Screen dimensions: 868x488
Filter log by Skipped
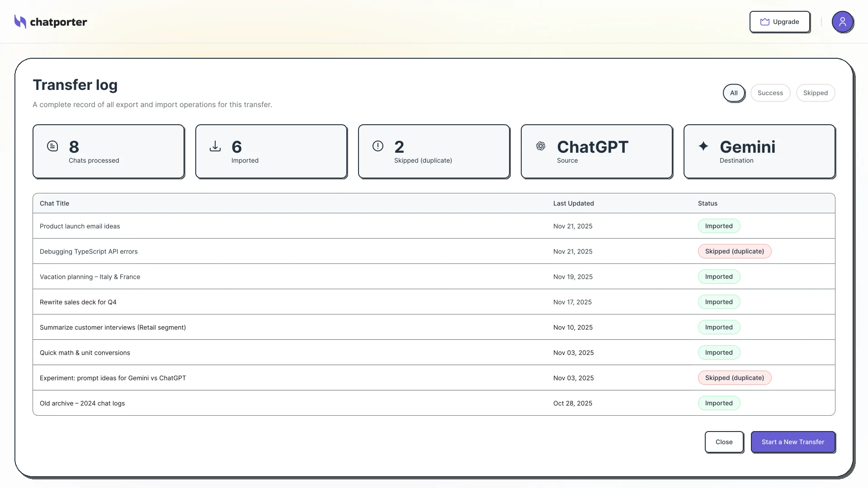[815, 93]
